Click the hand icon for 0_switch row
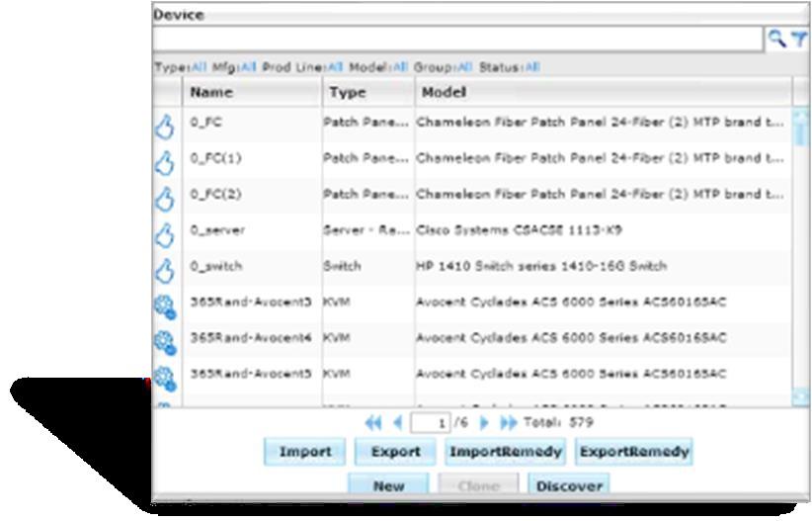 coord(165,271)
